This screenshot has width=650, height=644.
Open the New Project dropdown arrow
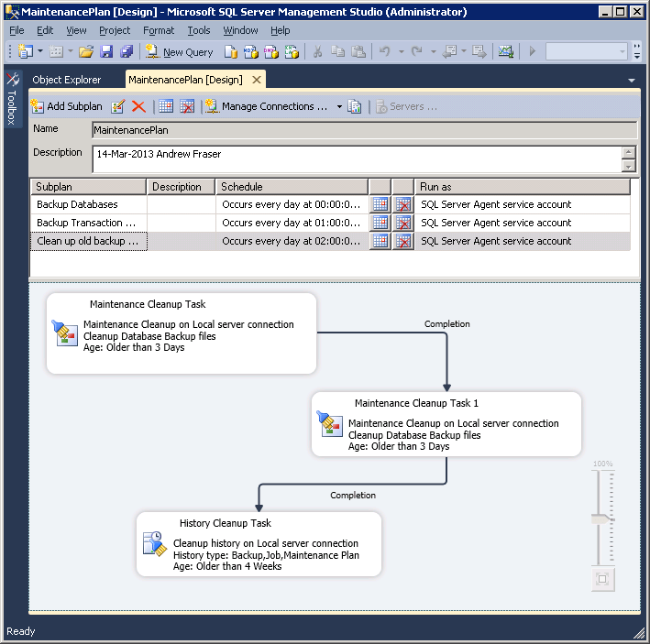(x=40, y=52)
